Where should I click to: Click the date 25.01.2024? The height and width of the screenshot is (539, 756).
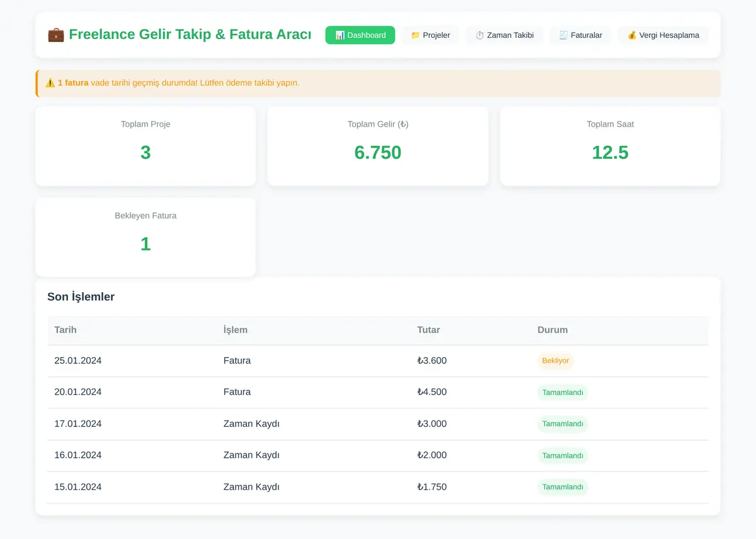[78, 361]
